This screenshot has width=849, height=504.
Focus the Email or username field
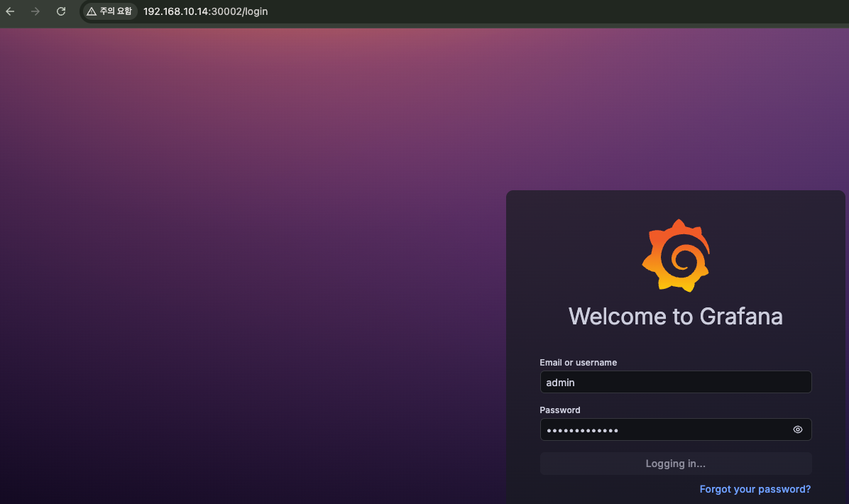(675, 382)
